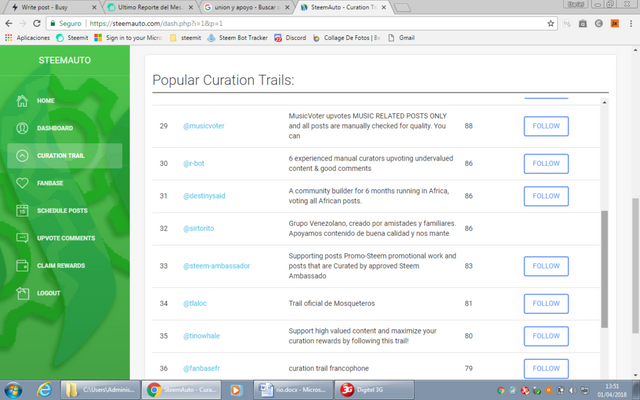Reload the page with refresh icon
This screenshot has height=400, width=640.
37,23
